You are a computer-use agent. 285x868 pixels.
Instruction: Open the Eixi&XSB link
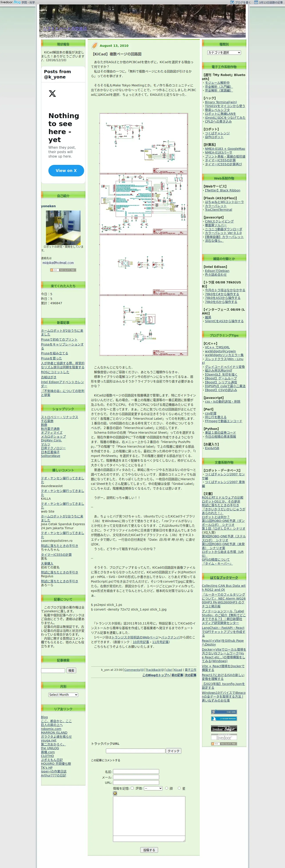pyautogui.click(x=212, y=448)
